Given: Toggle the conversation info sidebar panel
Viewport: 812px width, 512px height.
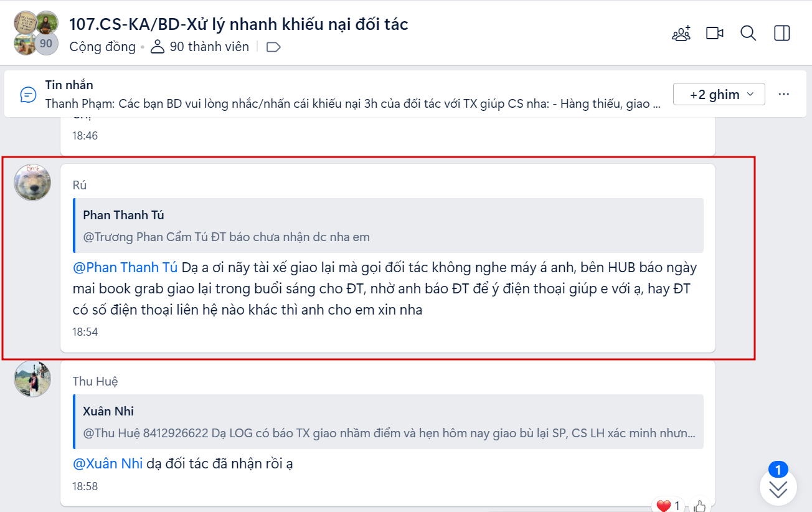Looking at the screenshot, I should pyautogui.click(x=782, y=33).
